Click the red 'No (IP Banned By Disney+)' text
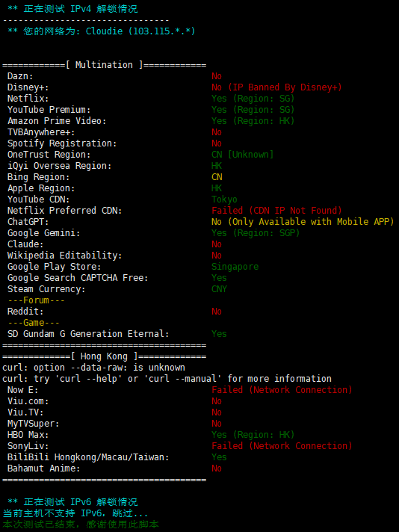This screenshot has height=532, width=399. pos(276,87)
